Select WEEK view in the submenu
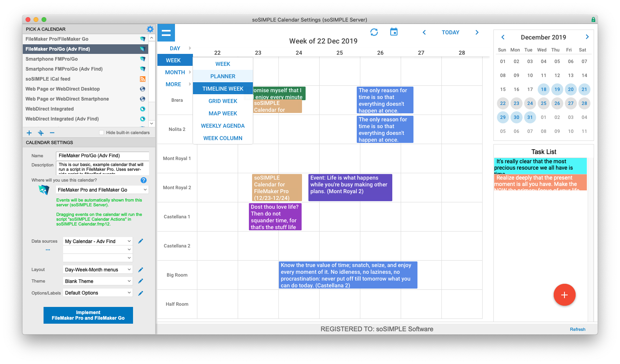620x364 pixels. (223, 64)
